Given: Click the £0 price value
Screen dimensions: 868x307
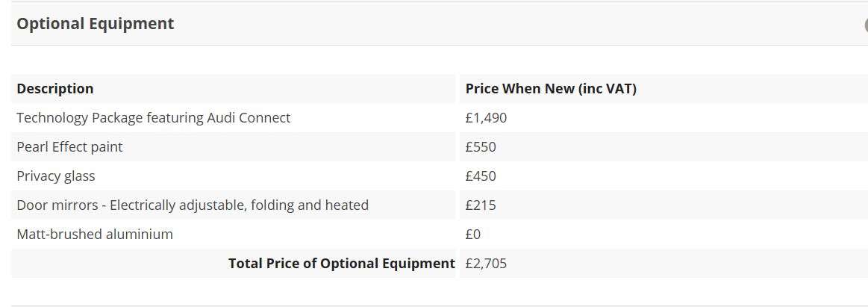Looking at the screenshot, I should point(473,235).
